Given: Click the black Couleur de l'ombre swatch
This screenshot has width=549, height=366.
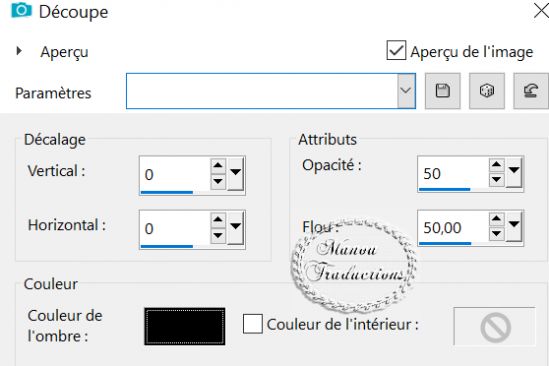Looking at the screenshot, I should tap(185, 326).
